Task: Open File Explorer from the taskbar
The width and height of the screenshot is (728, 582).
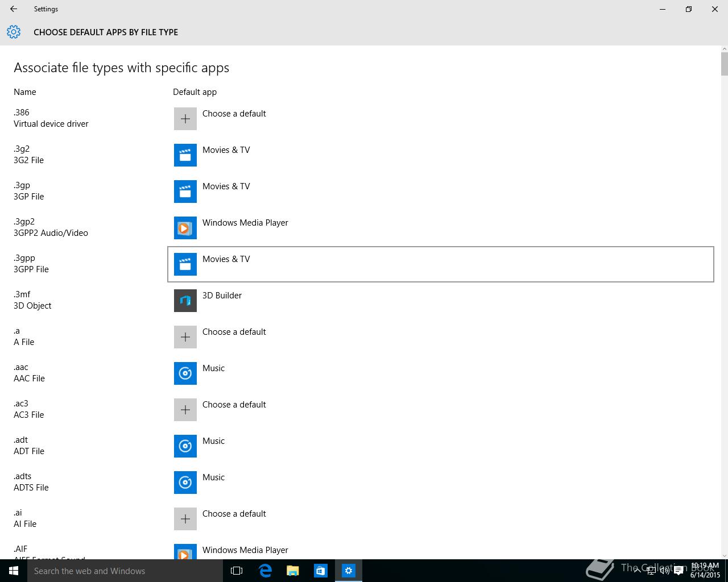Action: point(293,571)
